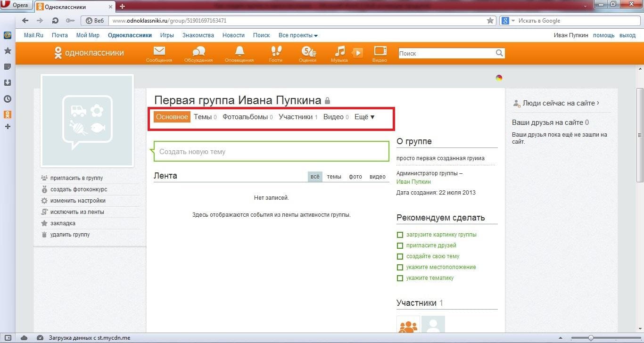Switch to the 'Участники' tab
The height and width of the screenshot is (343, 644).
[x=296, y=117]
